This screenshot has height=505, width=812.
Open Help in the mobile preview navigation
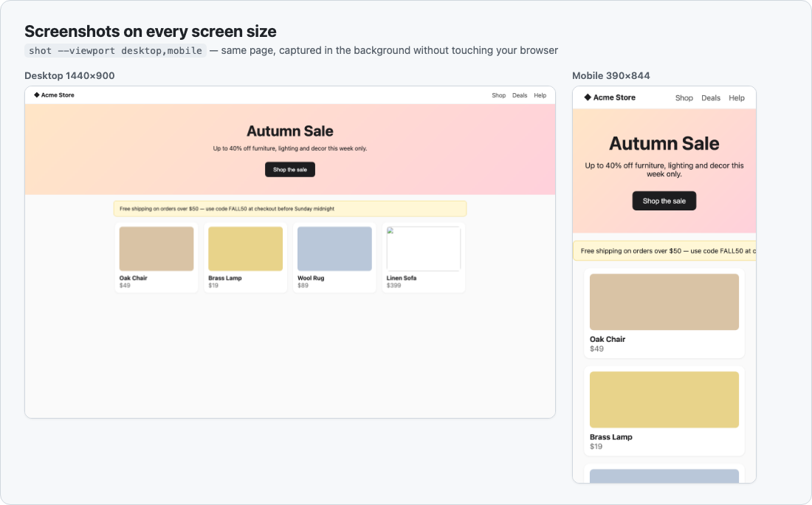point(737,98)
